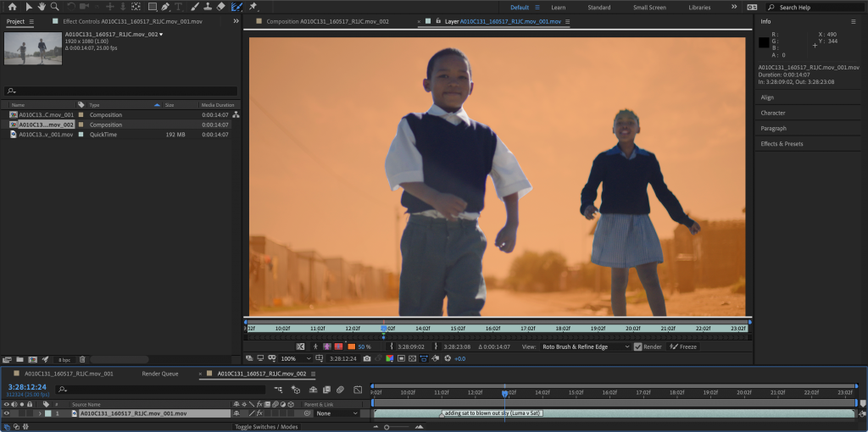
Task: Select the Zoom tool in toolbar
Action: 55,7
